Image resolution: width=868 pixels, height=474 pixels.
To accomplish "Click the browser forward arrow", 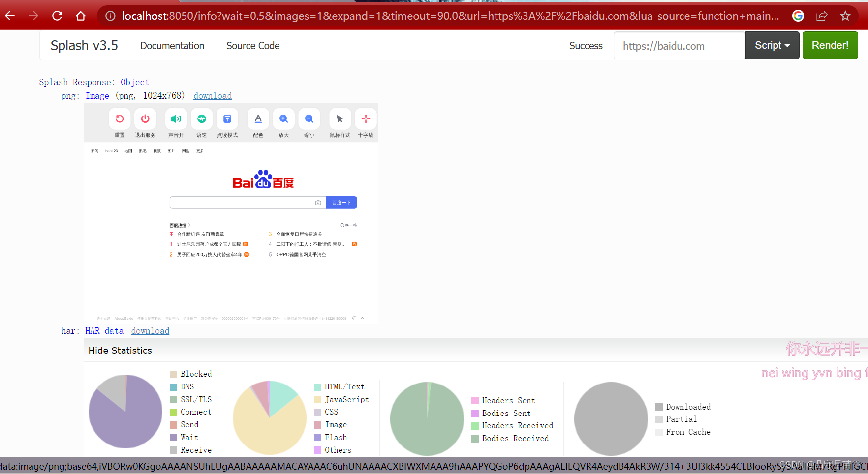I will coord(33,16).
